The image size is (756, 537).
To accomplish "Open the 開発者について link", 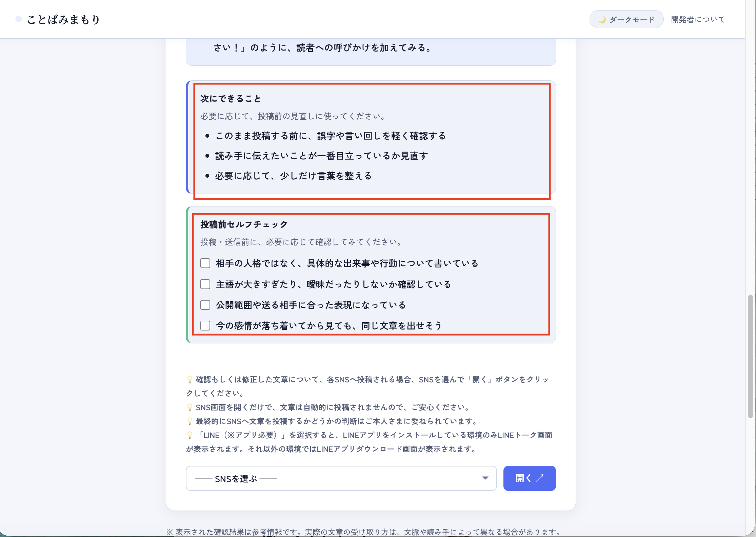I will (x=698, y=19).
